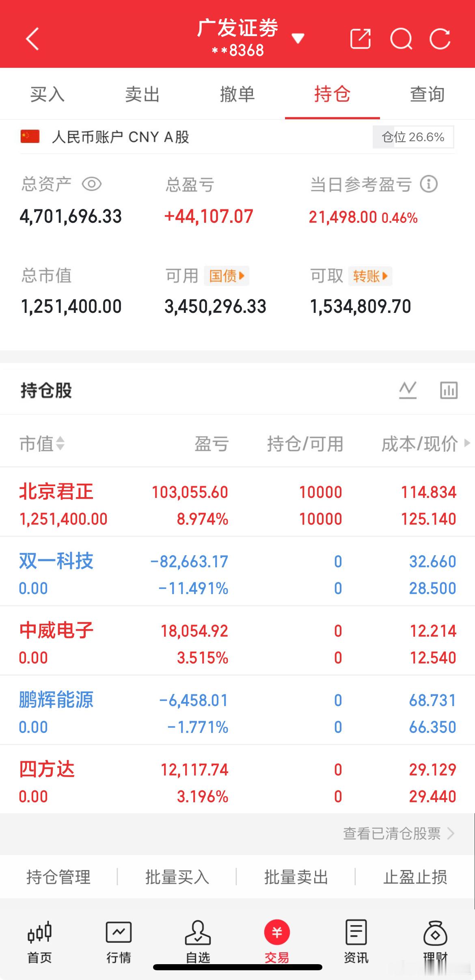Switch holdings to line chart view
This screenshot has height=980, width=475.
(408, 390)
